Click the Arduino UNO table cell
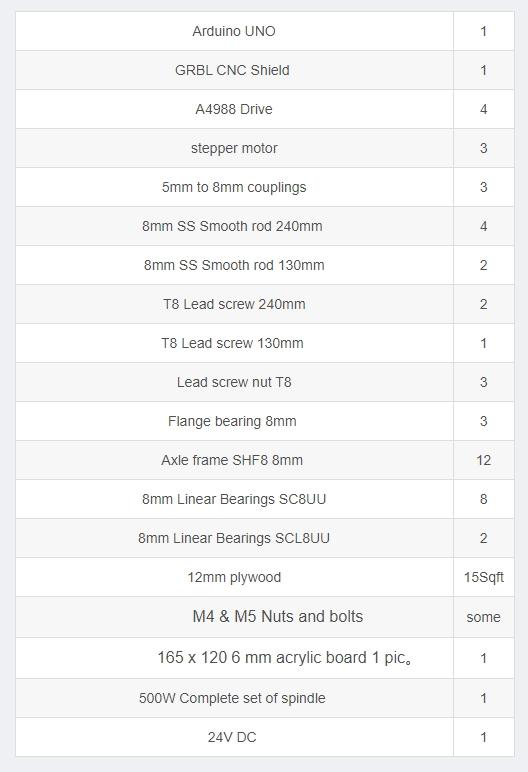Screen dimensions: 528x772 point(234,31)
